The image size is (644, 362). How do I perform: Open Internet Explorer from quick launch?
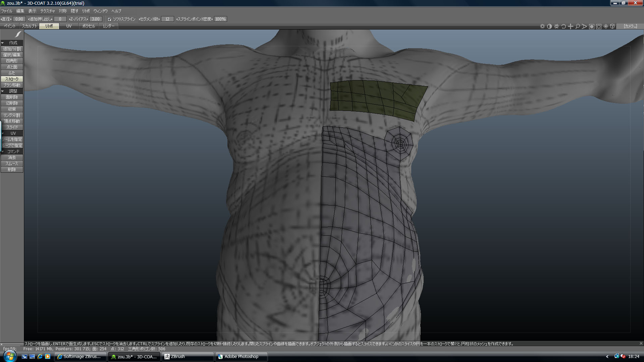[40, 356]
